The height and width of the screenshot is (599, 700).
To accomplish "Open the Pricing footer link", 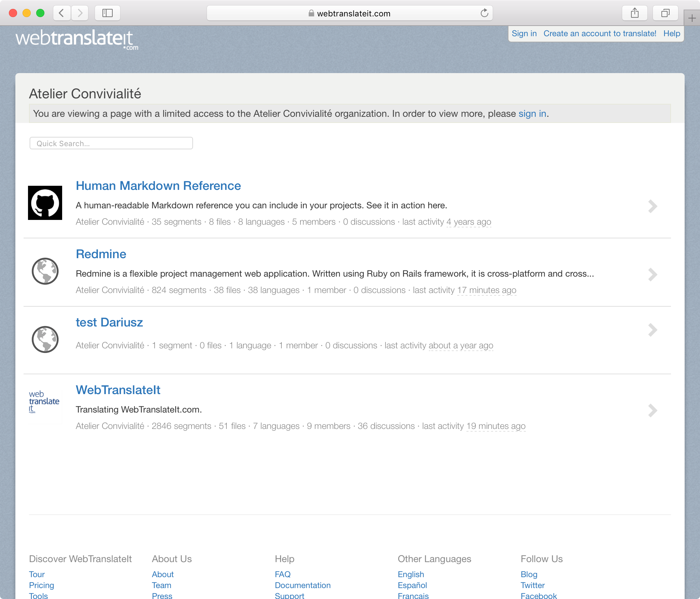I will coord(41,585).
